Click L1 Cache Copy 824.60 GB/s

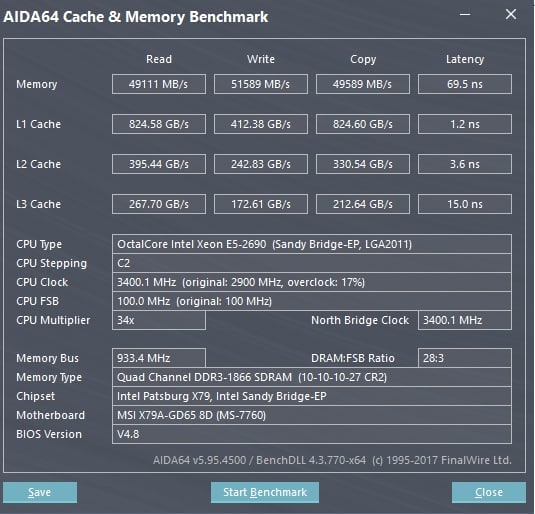click(363, 124)
